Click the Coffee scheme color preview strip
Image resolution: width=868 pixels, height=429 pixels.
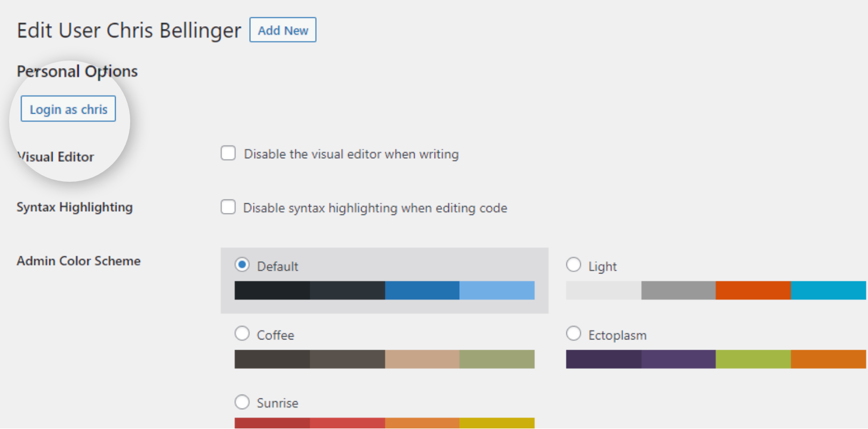coord(384,359)
